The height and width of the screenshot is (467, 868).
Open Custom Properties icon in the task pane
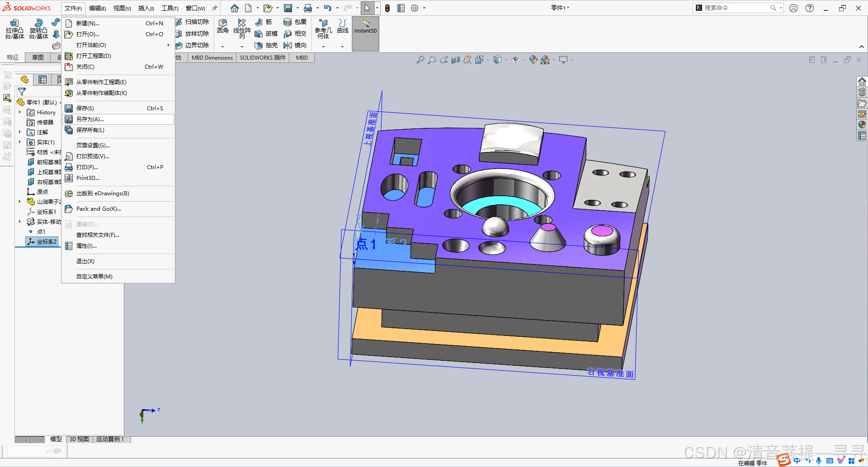coord(862,136)
